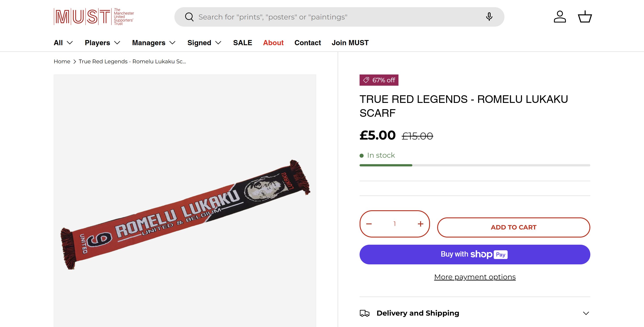644x327 pixels.
Task: Click the MUST logo
Action: coord(94,17)
